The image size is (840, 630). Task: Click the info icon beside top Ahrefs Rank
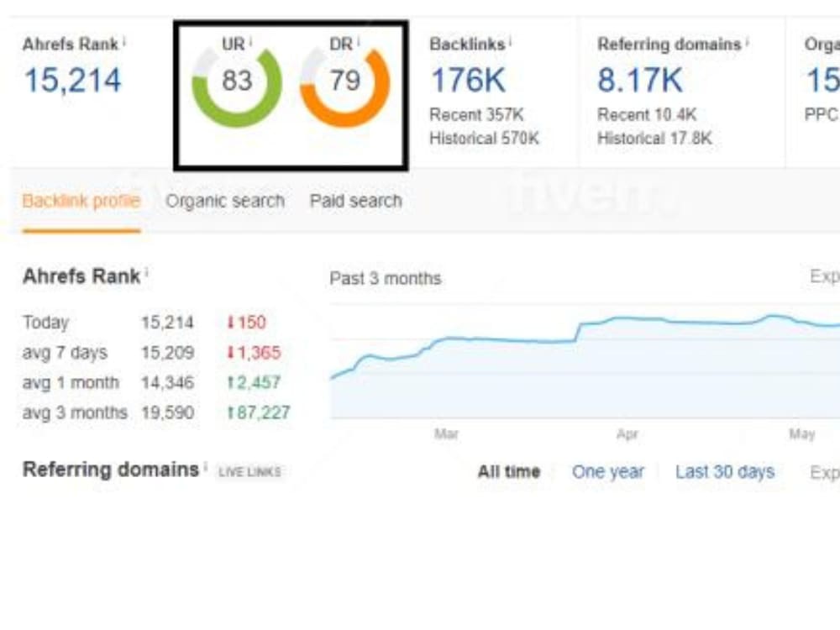tap(124, 40)
